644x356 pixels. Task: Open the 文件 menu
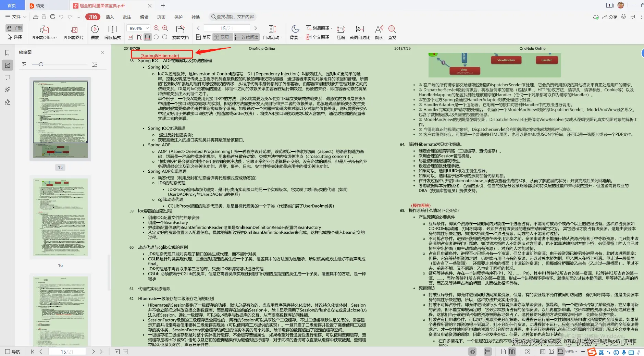(x=15, y=16)
